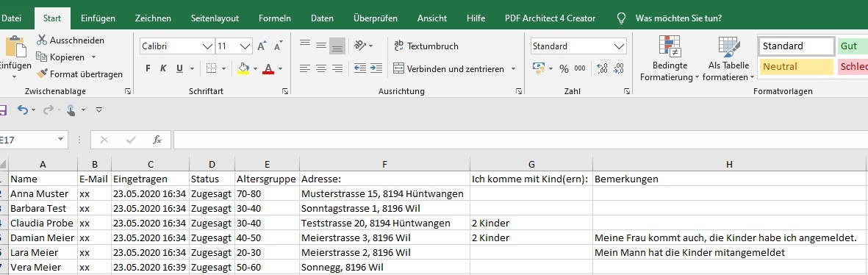Image resolution: width=868 pixels, height=275 pixels.
Task: Switch to the Daten tab
Action: pos(322,18)
